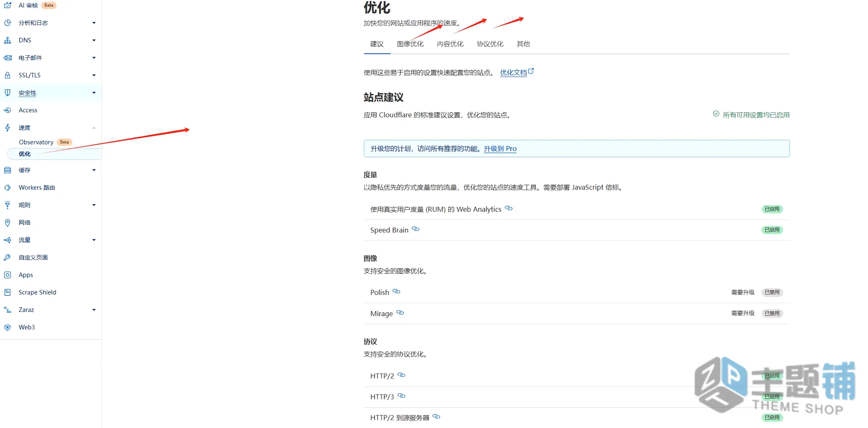The image size is (868, 428).
Task: Expand the 流量 menu arrow
Action: tap(94, 240)
